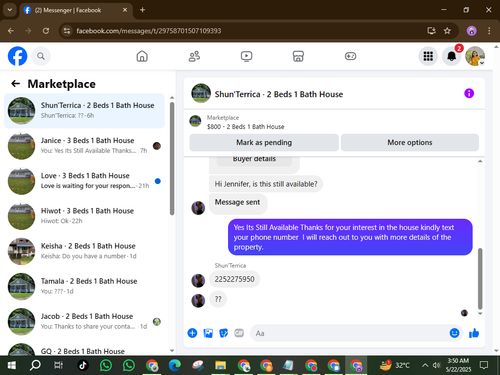Open Love - 3 Beds 1 Bath House chat

pyautogui.click(x=84, y=181)
